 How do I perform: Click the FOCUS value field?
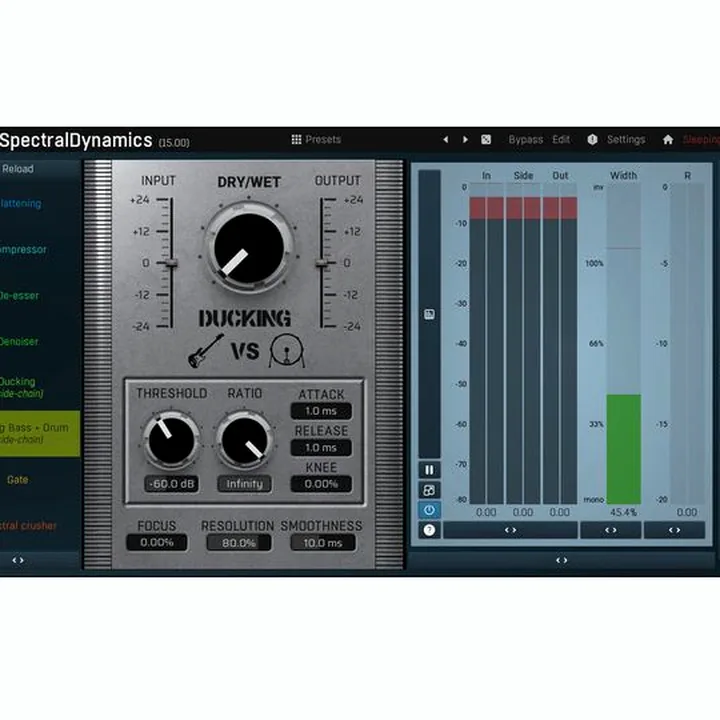tap(157, 542)
